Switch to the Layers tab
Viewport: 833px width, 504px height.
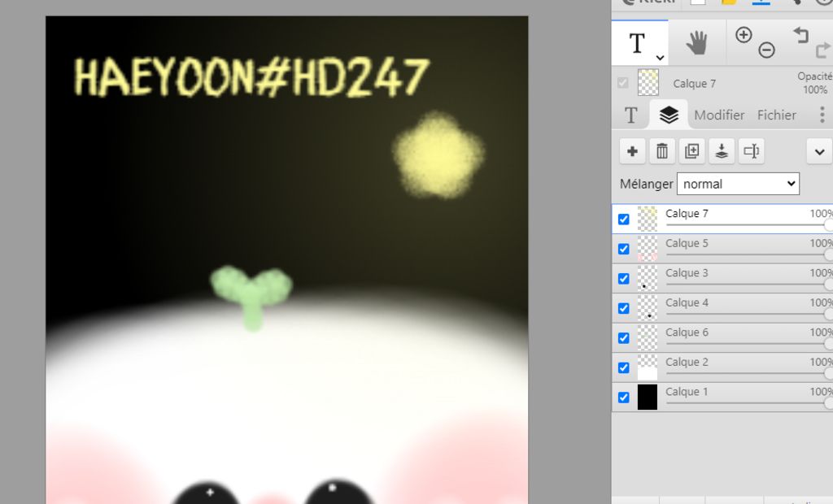tap(669, 115)
